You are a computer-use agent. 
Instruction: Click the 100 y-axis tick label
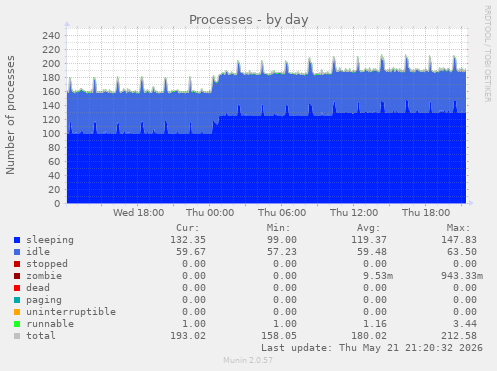coord(51,134)
